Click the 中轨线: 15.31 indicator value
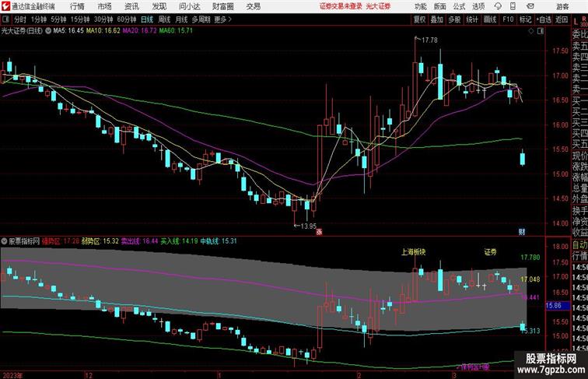 pos(219,241)
